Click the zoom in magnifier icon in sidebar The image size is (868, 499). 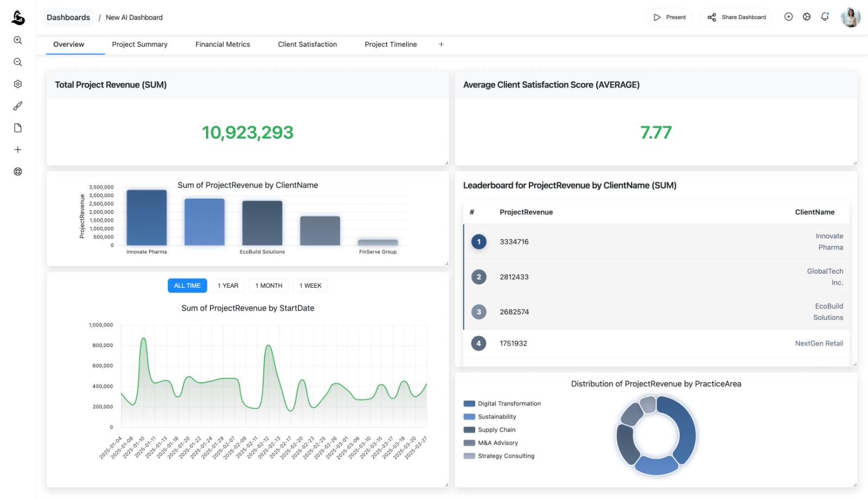tap(18, 40)
